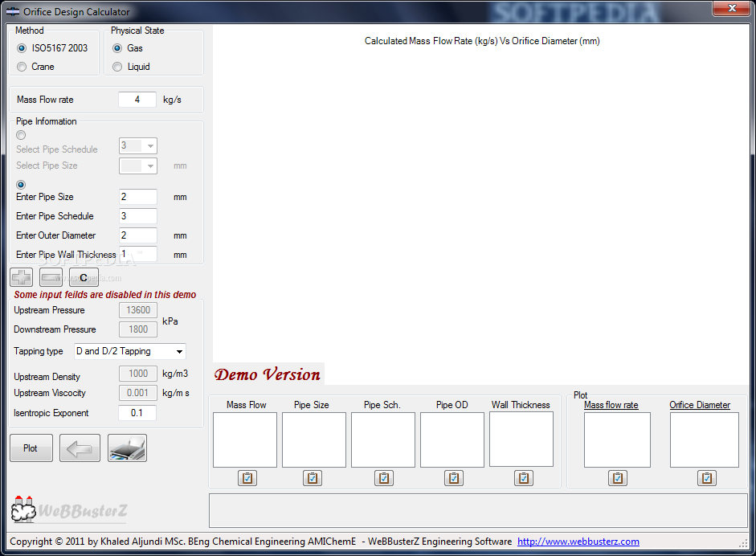
Task: Click the Downstream Pressure field
Action: (138, 329)
